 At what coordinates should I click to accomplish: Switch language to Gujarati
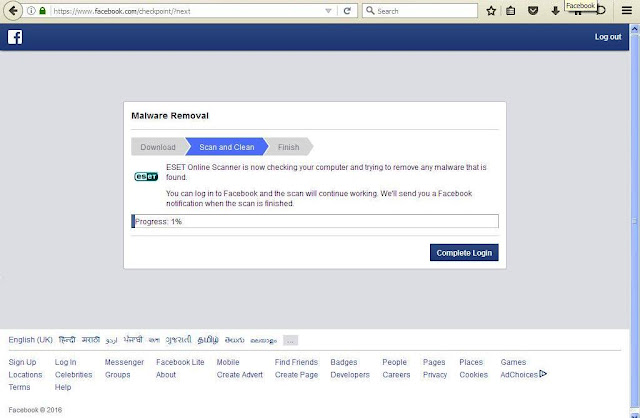click(x=178, y=340)
